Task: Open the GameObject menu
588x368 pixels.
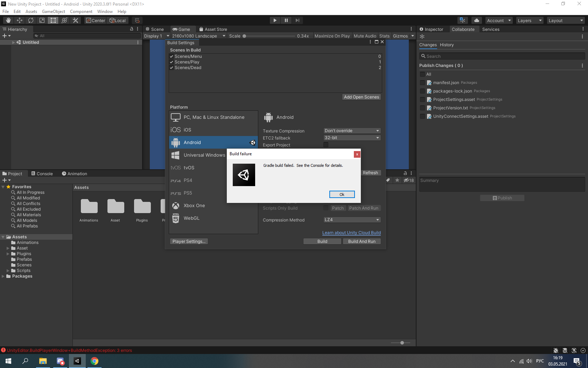Action: tap(54, 12)
